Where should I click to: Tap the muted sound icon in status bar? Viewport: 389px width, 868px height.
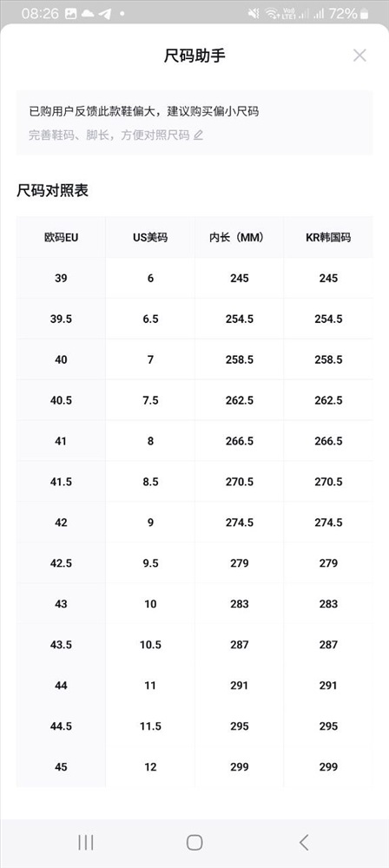[x=254, y=14]
